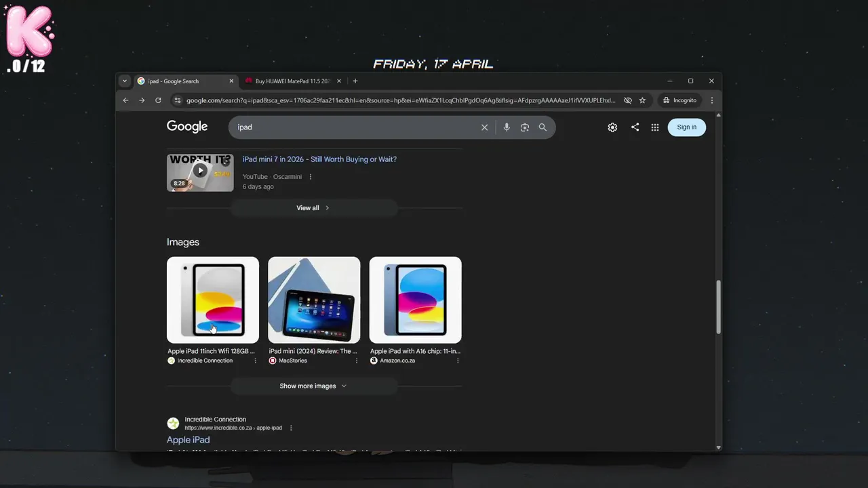Image resolution: width=868 pixels, height=488 pixels.
Task: Open Google quick settings gear
Action: pyautogui.click(x=612, y=127)
